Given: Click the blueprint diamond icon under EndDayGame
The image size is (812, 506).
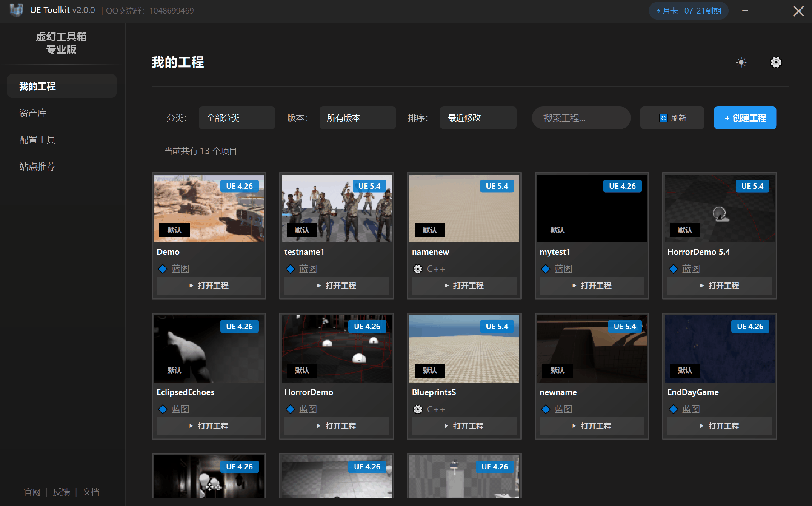Looking at the screenshot, I should 673,409.
